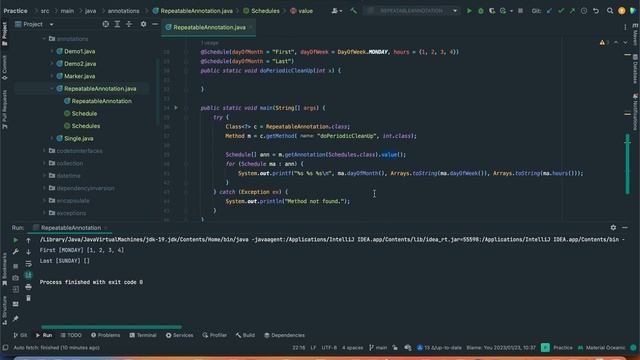Screen dimensions: 640x360
Task: Open the Terminal tool window
Action: 143,336
